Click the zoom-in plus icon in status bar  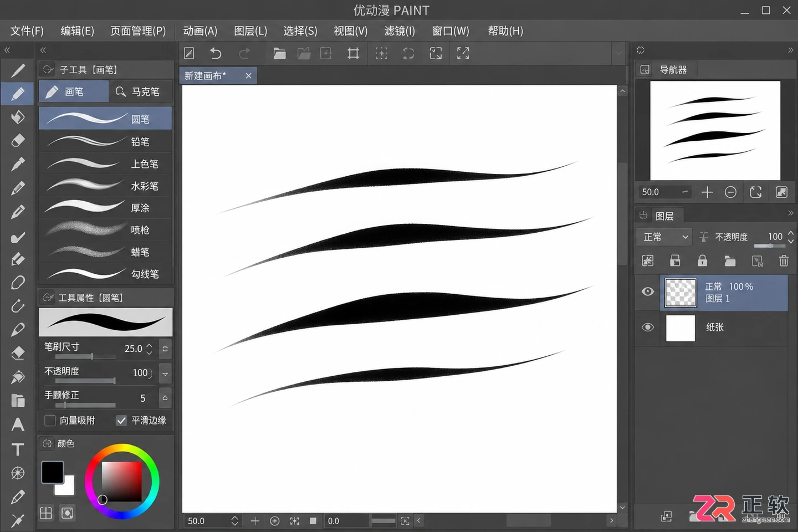(x=255, y=521)
